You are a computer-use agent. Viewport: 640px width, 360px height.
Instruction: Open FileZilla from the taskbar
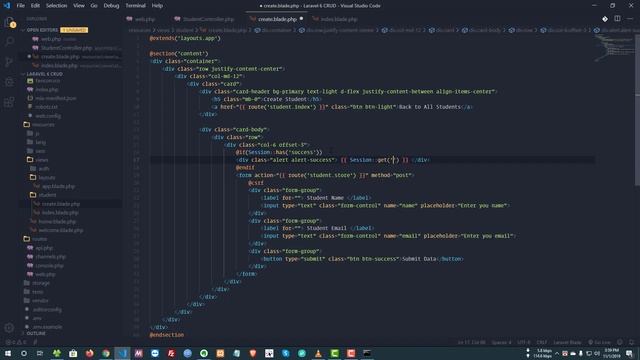[171, 353]
